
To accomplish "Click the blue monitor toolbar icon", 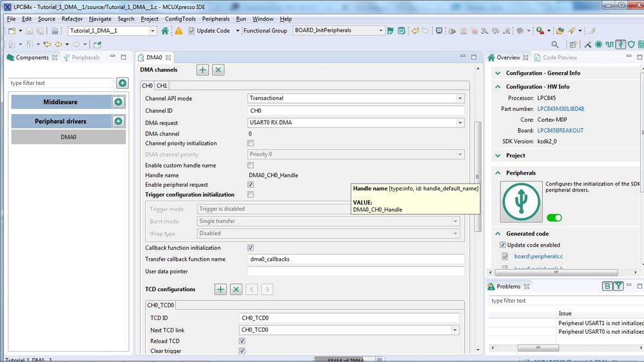I will coord(439,31).
